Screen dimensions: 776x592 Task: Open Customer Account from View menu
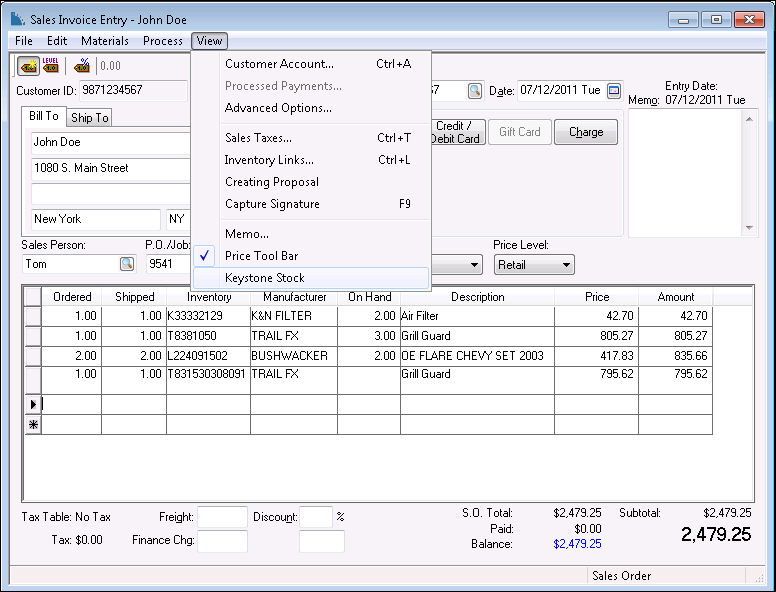tap(279, 64)
